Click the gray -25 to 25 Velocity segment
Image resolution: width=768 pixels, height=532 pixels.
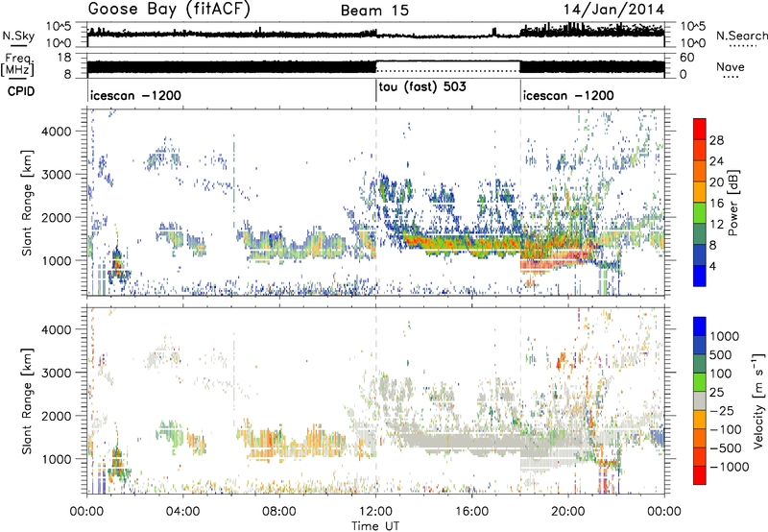pyautogui.click(x=700, y=401)
